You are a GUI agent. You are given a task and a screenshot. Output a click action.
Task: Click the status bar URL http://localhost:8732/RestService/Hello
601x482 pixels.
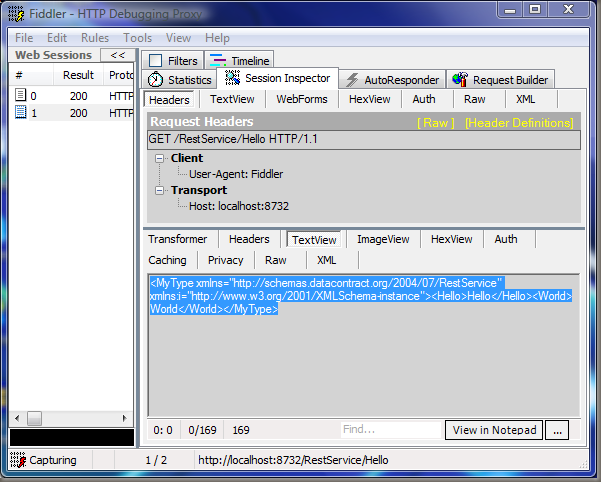pyautogui.click(x=293, y=460)
